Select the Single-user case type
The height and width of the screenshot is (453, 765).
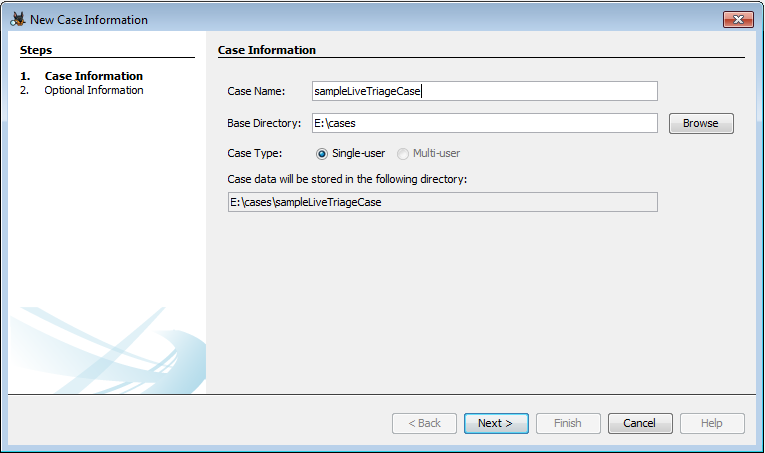pyautogui.click(x=322, y=154)
